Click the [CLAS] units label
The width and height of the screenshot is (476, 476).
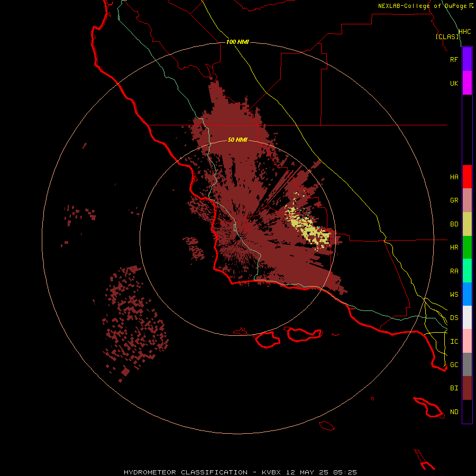pyautogui.click(x=447, y=36)
